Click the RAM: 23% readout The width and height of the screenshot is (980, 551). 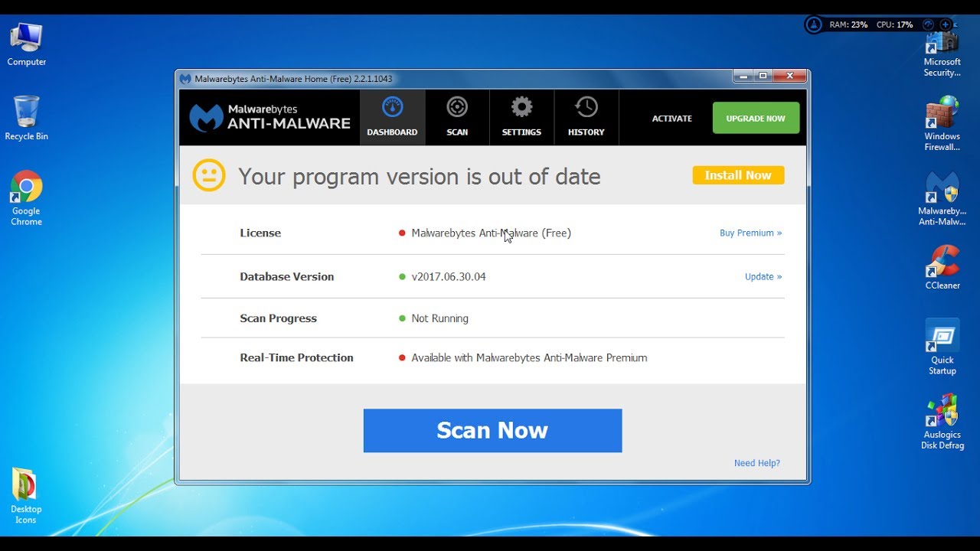pyautogui.click(x=848, y=24)
